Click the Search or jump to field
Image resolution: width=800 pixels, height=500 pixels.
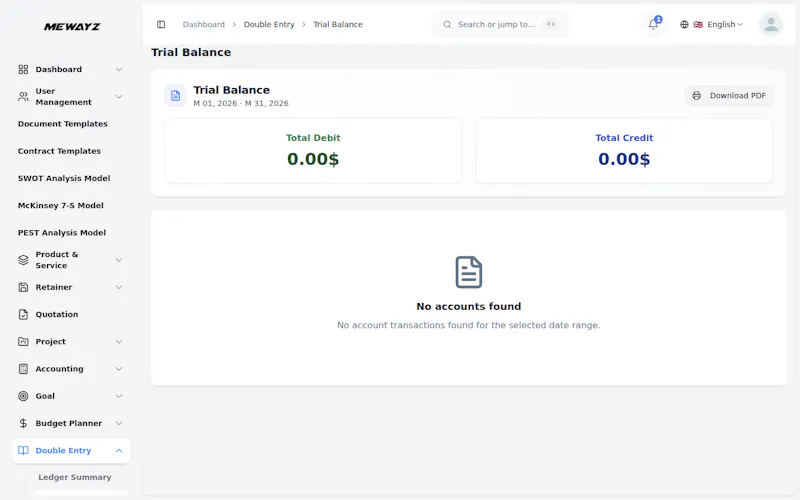coord(501,24)
